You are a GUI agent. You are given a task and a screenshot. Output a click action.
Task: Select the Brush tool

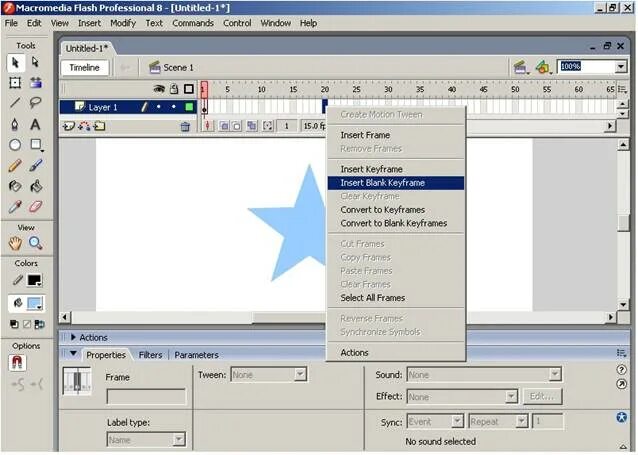pos(35,165)
